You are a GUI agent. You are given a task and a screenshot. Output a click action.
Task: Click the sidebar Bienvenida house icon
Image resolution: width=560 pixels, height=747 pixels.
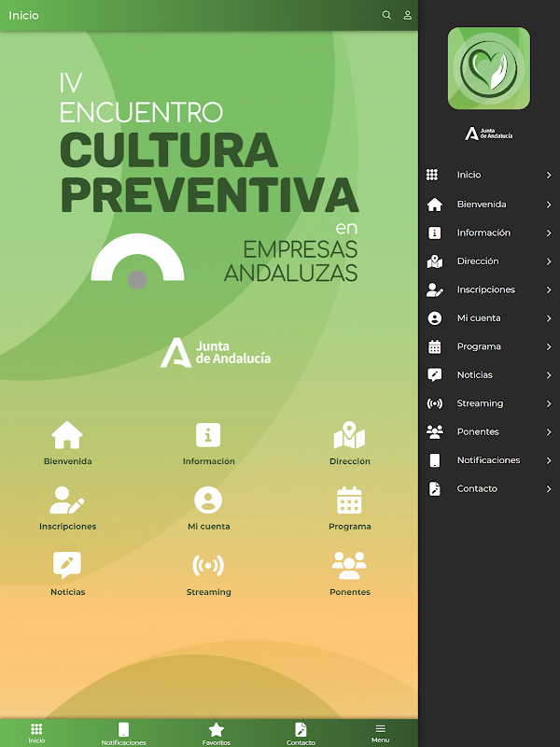[x=434, y=204]
